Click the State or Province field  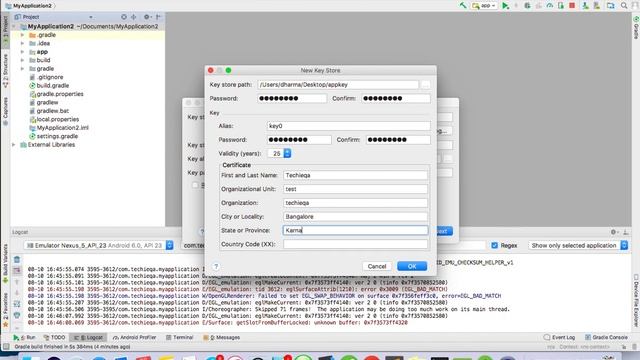(x=355, y=230)
